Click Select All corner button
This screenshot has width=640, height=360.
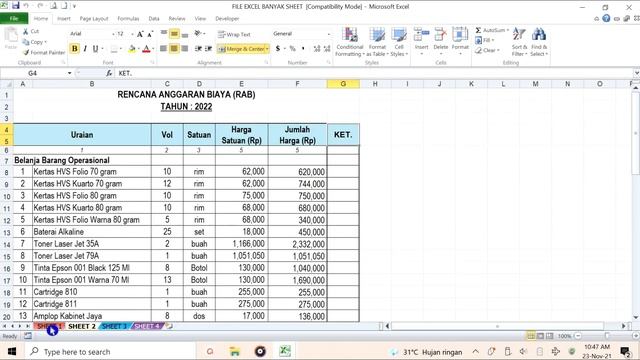[7, 84]
